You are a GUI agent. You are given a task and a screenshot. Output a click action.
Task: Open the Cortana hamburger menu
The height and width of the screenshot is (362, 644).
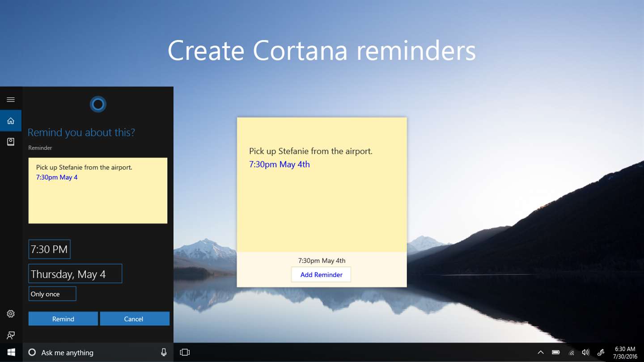click(x=11, y=100)
